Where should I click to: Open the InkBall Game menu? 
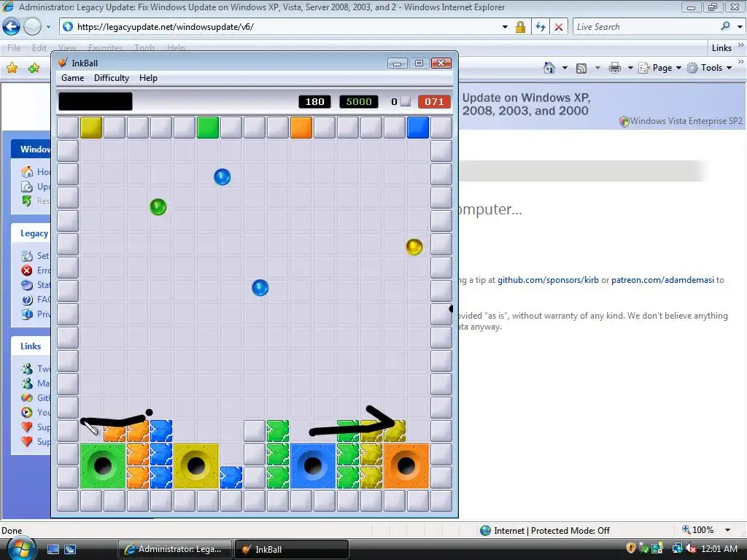click(x=72, y=78)
